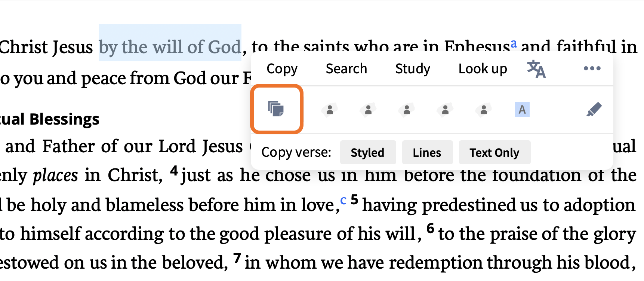Select the Look up option

(x=483, y=69)
